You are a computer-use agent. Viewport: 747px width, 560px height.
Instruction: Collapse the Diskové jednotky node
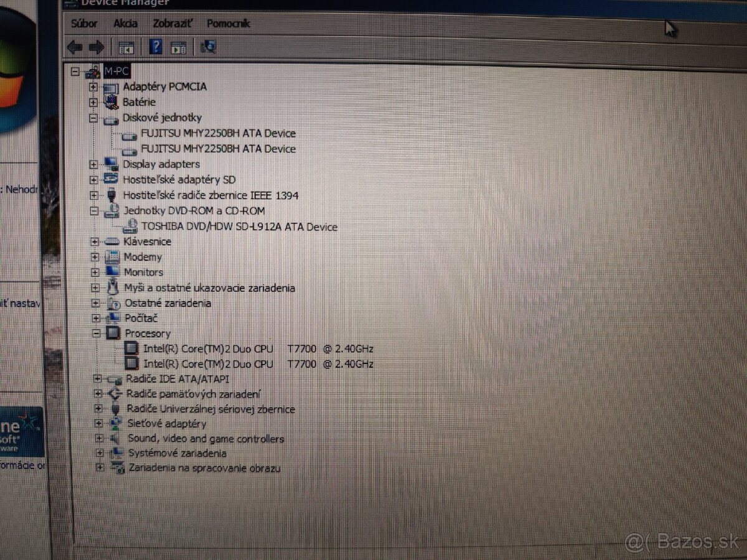tap(93, 118)
